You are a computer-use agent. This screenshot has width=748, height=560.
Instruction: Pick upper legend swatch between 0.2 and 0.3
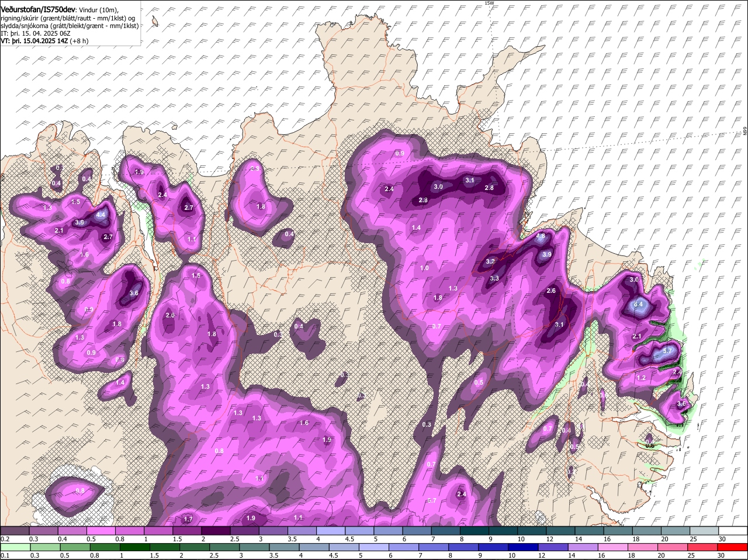click(x=15, y=530)
